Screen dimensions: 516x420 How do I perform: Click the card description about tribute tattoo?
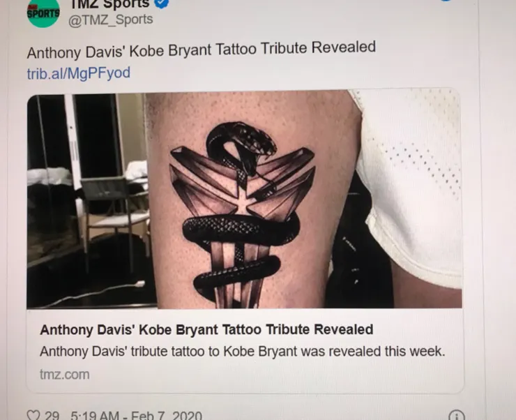click(x=243, y=351)
